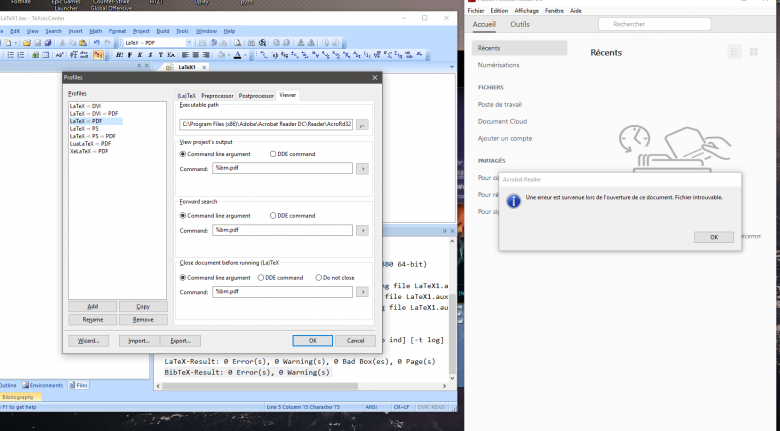Click the browse button beside Executable path
The width and height of the screenshot is (780, 431).
tap(362, 124)
